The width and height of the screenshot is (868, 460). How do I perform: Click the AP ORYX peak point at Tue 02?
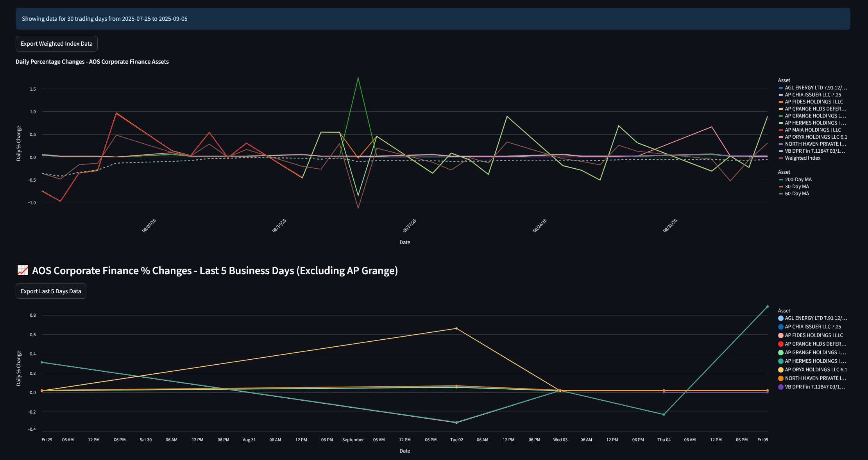[456, 328]
